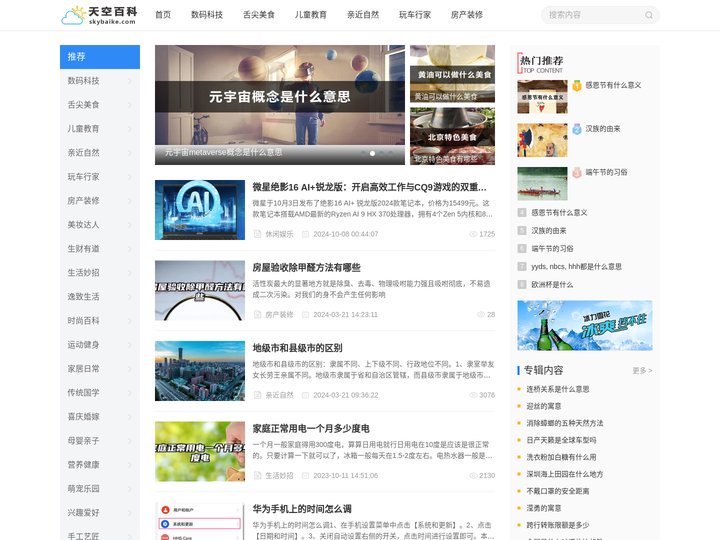The height and width of the screenshot is (540, 720).
Task: Click document icon beside 休闲娱乐
Action: (x=258, y=234)
